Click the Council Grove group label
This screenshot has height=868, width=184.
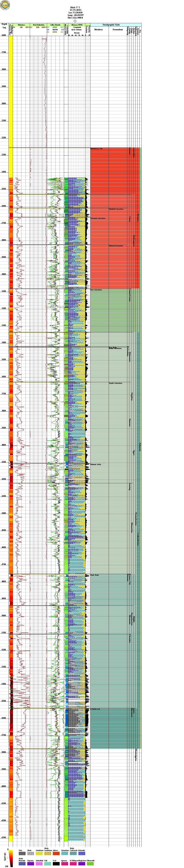pyautogui.click(x=130, y=295)
